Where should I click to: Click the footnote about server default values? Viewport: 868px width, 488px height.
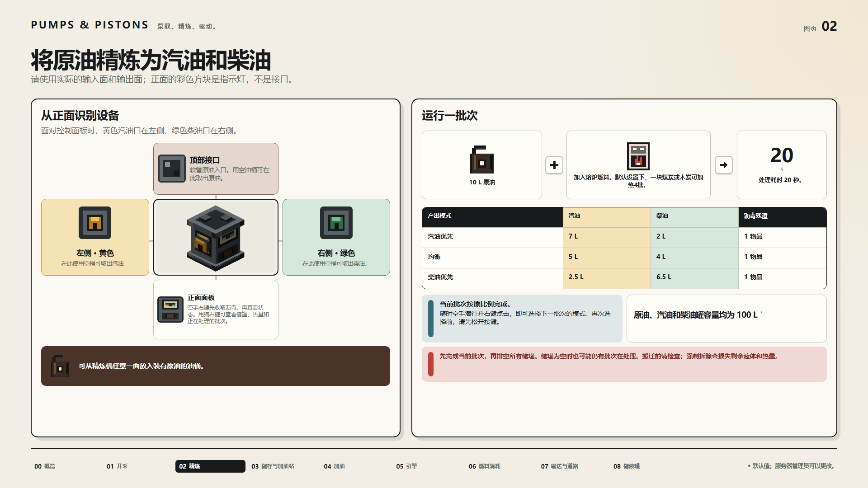792,466
